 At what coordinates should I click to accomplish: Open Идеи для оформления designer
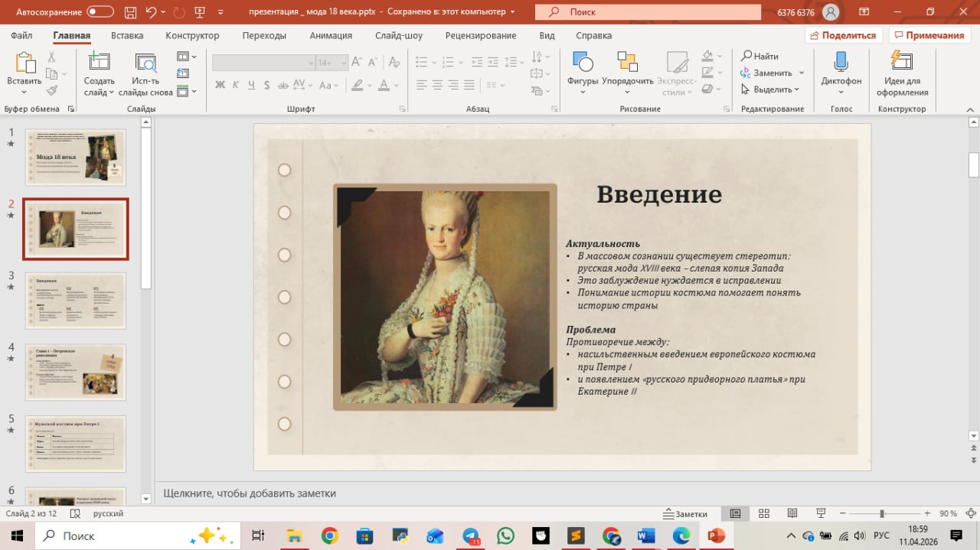[902, 74]
